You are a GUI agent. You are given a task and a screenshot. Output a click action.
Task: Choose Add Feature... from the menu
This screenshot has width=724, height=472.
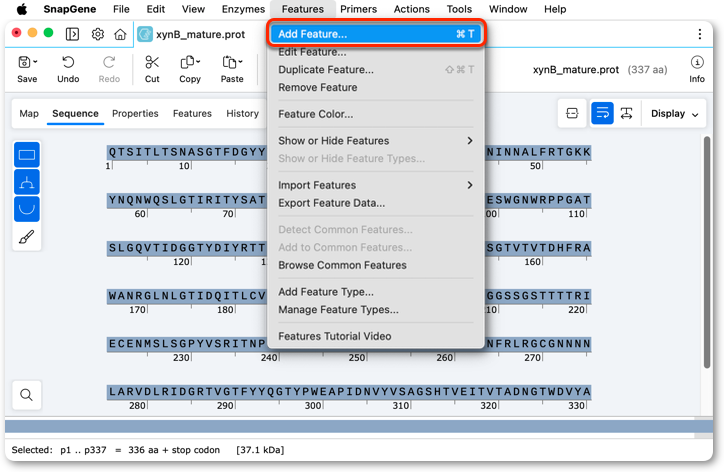(x=376, y=34)
